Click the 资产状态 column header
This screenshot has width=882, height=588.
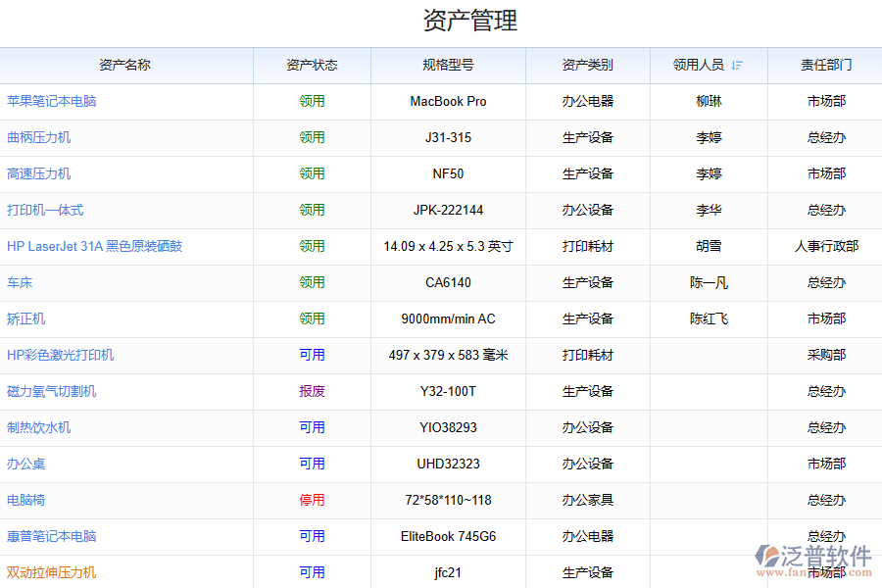pos(312,66)
